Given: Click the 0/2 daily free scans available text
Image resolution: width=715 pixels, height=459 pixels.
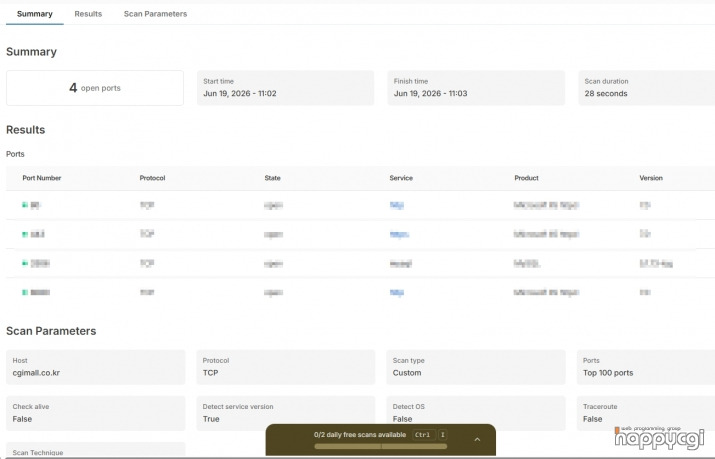Looking at the screenshot, I should pyautogui.click(x=360, y=435).
